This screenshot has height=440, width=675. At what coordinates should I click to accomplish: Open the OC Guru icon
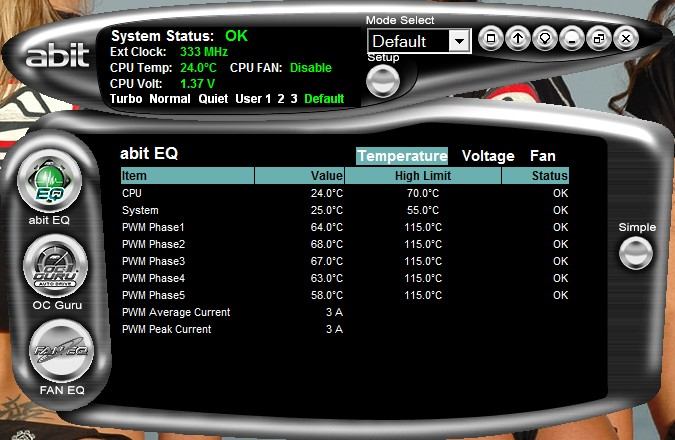[56, 266]
